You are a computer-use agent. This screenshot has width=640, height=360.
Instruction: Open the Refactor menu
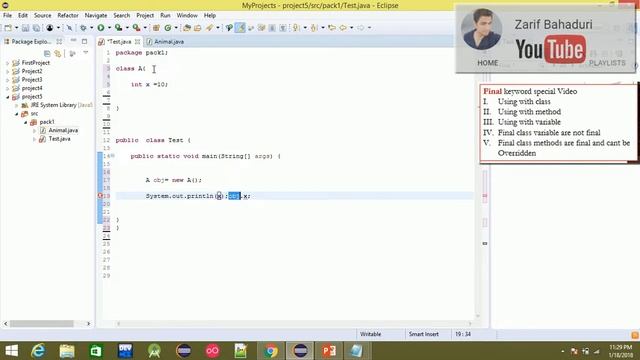(x=68, y=16)
